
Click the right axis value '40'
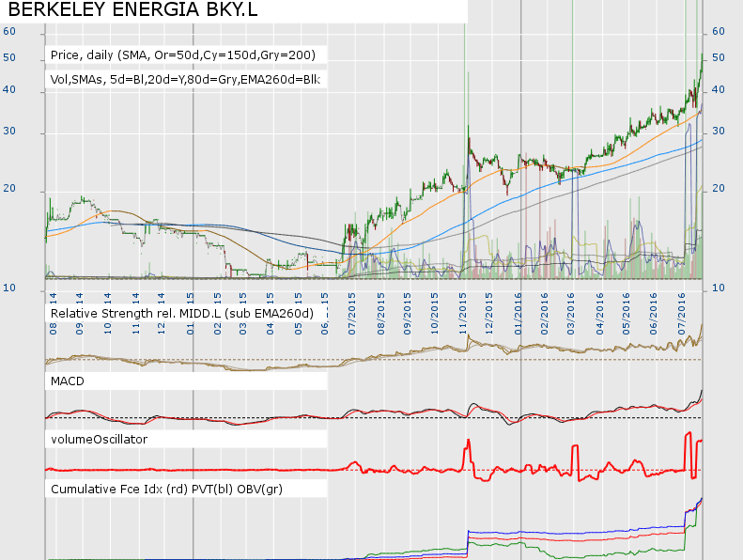click(719, 89)
